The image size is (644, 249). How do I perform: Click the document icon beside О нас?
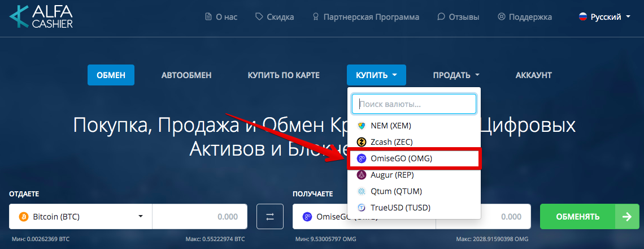[208, 17]
